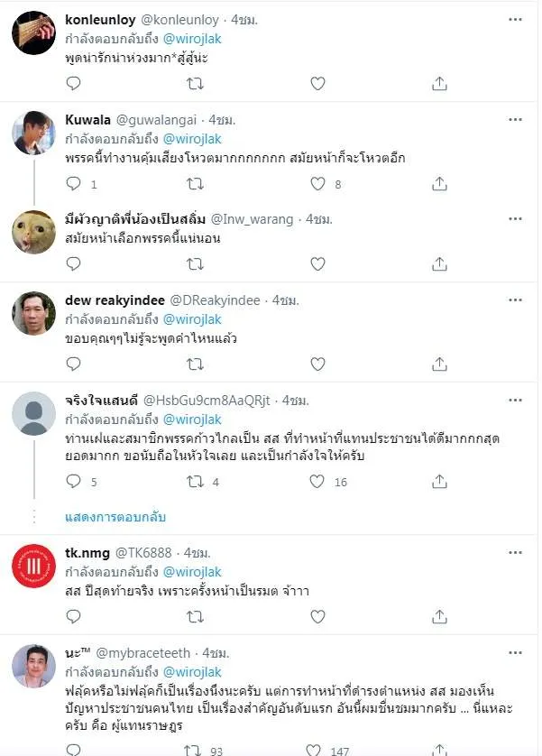The image size is (542, 756).
Task: Open konleunloy's profile name link
Action: tap(100, 19)
